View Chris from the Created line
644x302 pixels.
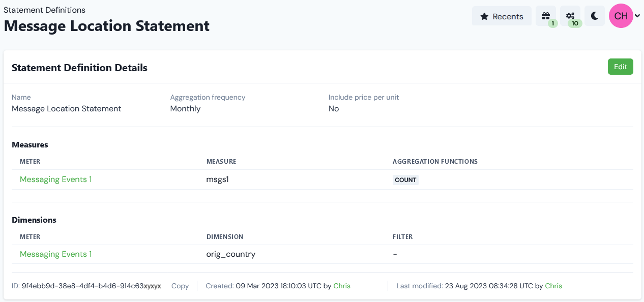(x=342, y=286)
